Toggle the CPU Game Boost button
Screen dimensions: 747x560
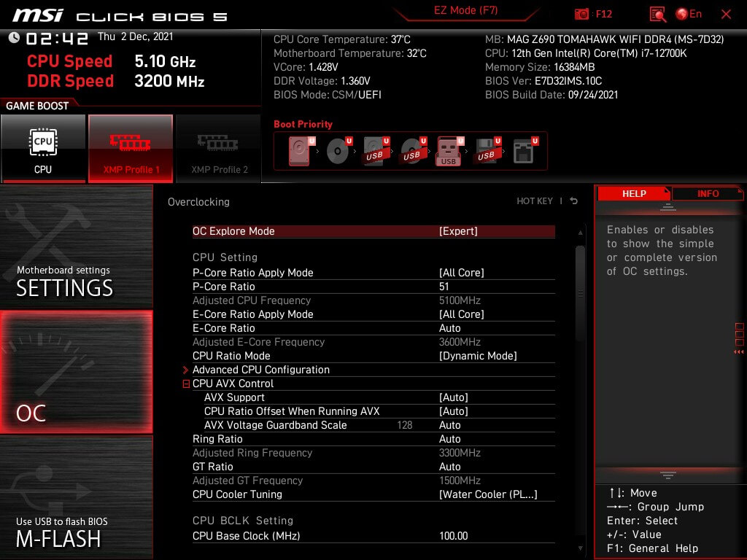click(x=43, y=148)
